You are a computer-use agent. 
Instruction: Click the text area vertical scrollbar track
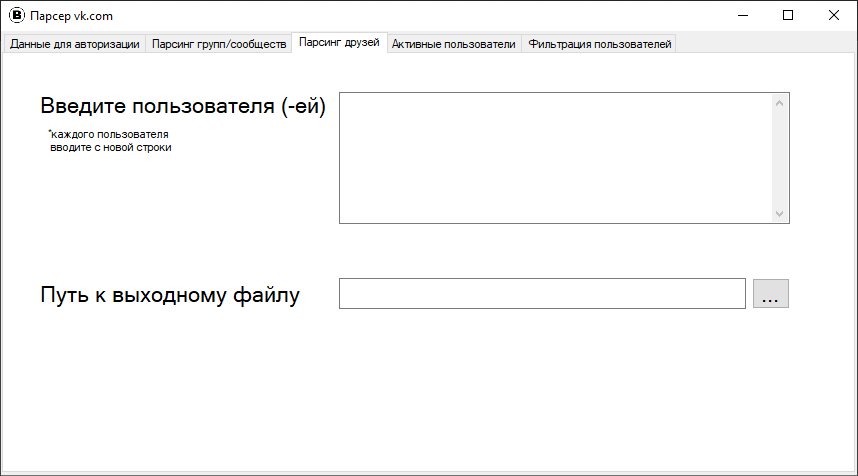tap(780, 157)
